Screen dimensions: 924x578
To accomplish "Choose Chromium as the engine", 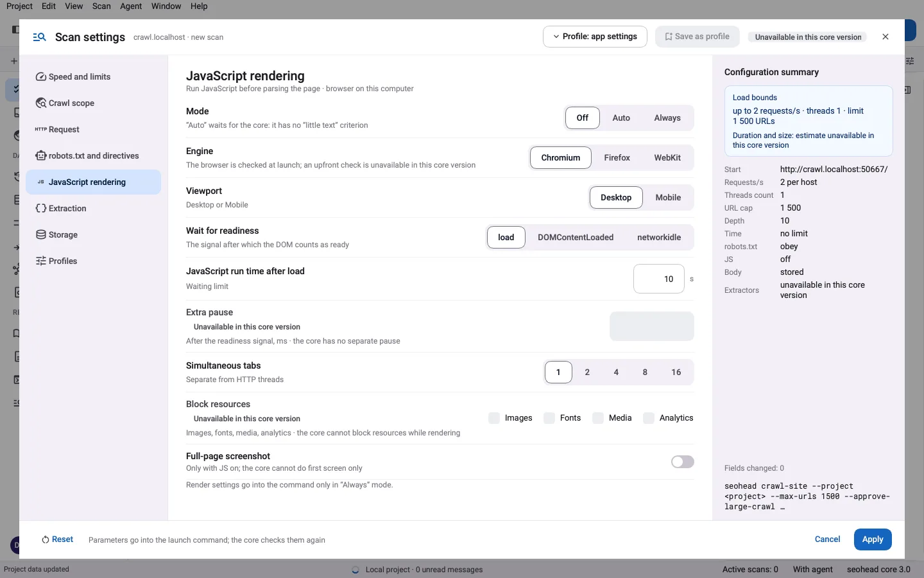I will [x=561, y=158].
